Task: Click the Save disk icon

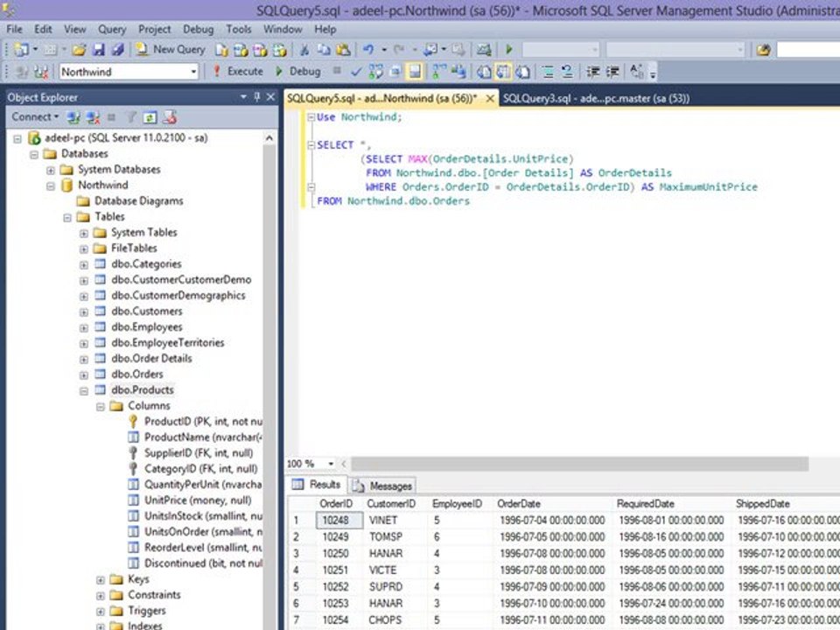Action: pos(98,50)
